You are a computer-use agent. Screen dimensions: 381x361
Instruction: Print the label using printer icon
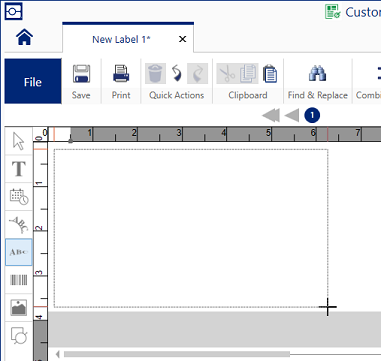[x=121, y=74]
